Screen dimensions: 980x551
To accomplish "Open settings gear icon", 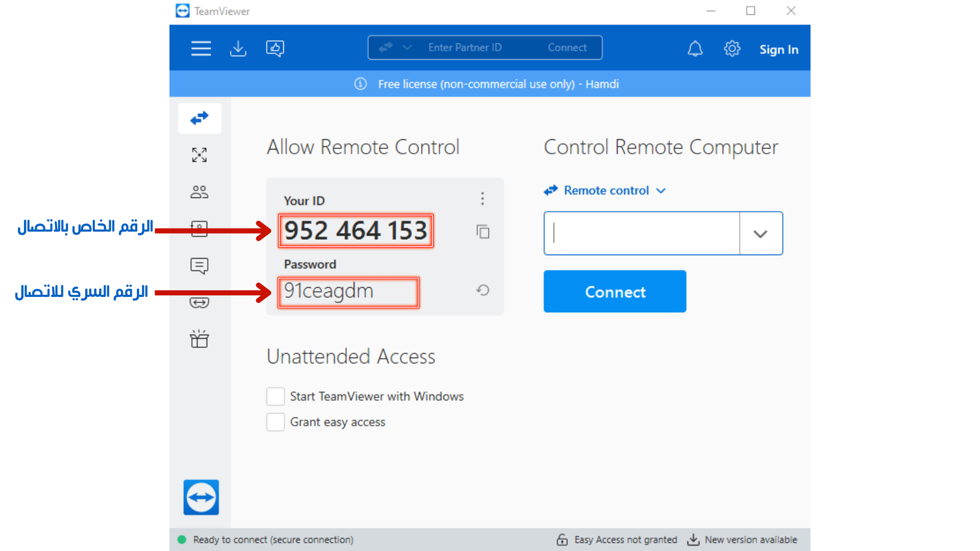I will point(732,49).
